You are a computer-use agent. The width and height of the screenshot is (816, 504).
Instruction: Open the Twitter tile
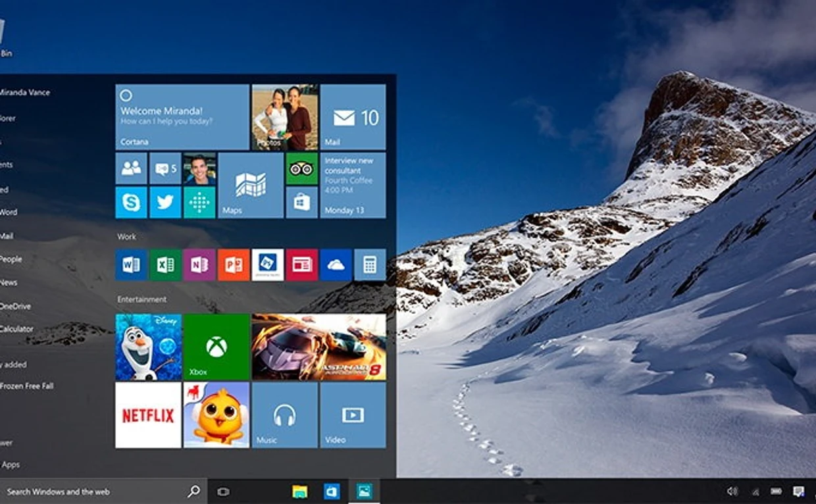point(165,203)
